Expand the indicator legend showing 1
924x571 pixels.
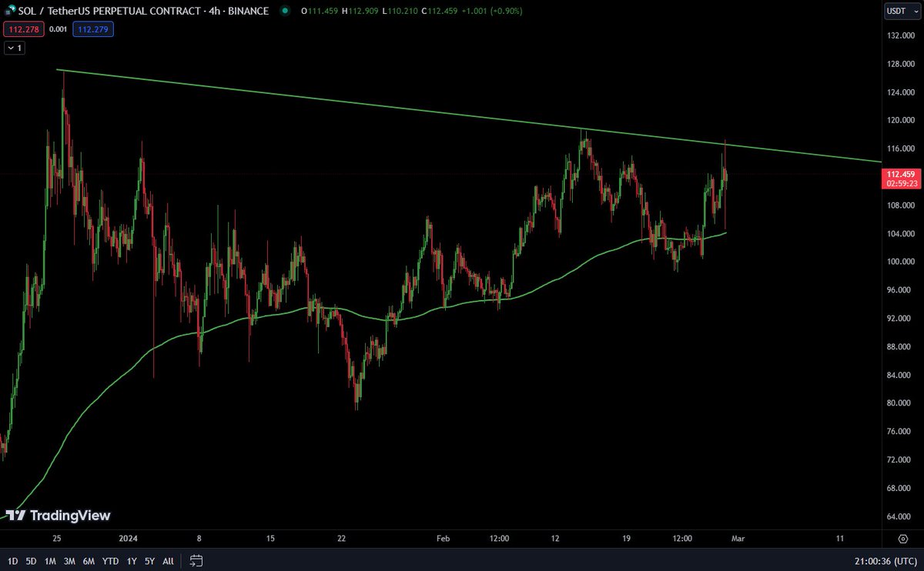click(x=15, y=48)
